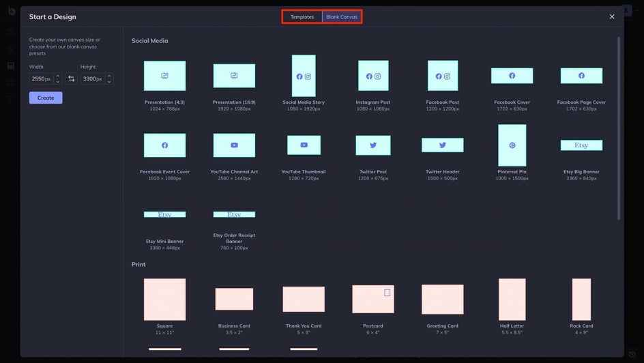Viewport: 644px width, 363px height.
Task: Select the Instagram Post canvas preset
Action: pyautogui.click(x=373, y=76)
